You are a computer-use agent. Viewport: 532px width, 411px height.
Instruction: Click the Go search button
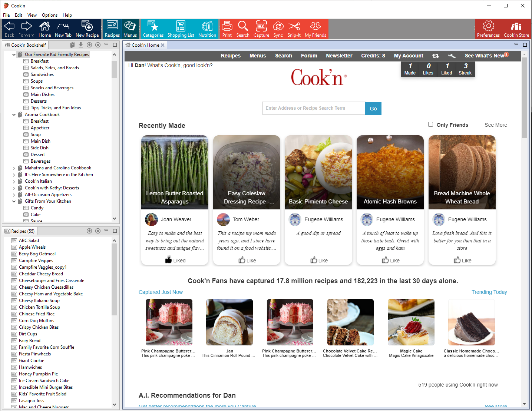pos(373,108)
